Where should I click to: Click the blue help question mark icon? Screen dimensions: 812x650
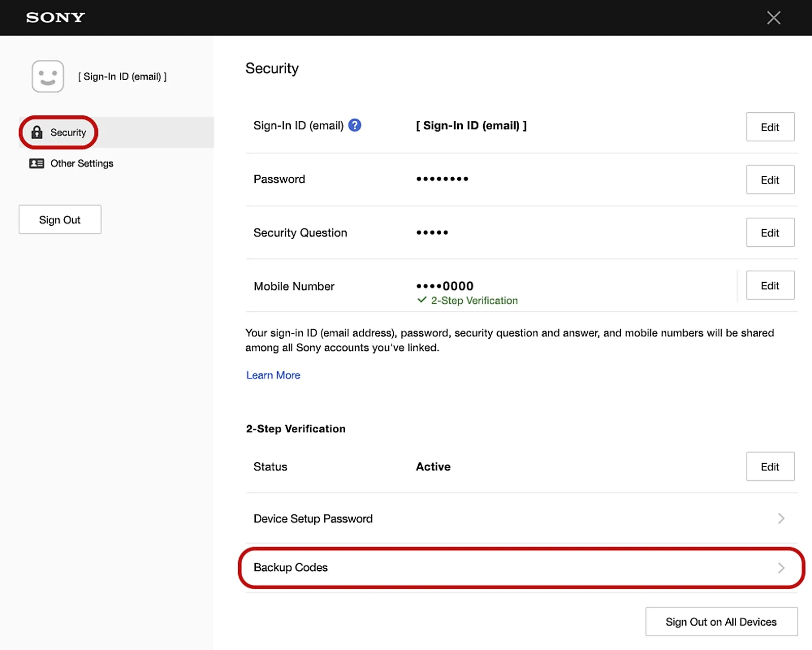(355, 125)
